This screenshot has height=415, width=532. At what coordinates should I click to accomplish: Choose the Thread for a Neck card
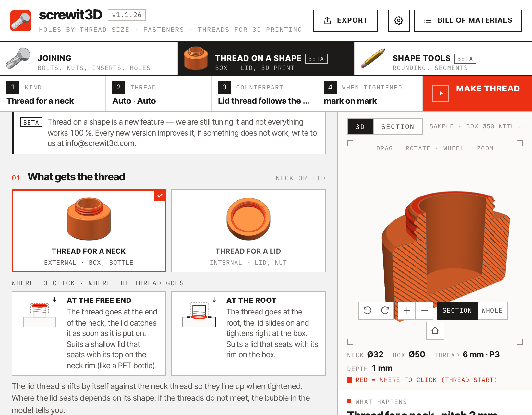[x=89, y=231]
